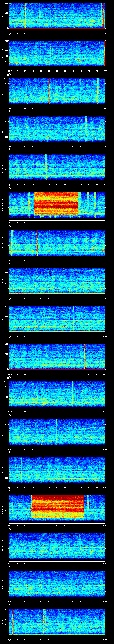Select the spectrogram panel starting at 10:16:00
The image size is (114, 644).
point(57,584)
